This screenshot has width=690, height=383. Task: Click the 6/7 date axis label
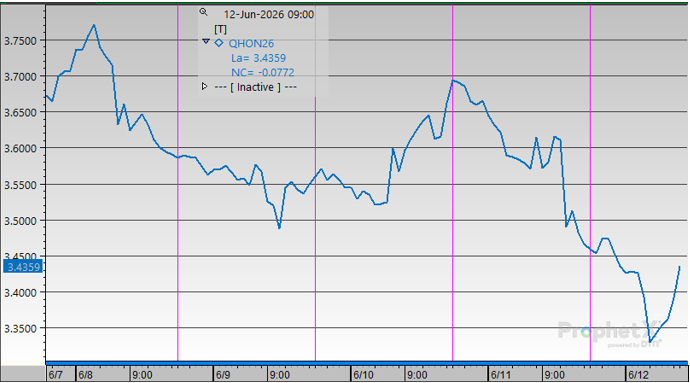(56, 375)
